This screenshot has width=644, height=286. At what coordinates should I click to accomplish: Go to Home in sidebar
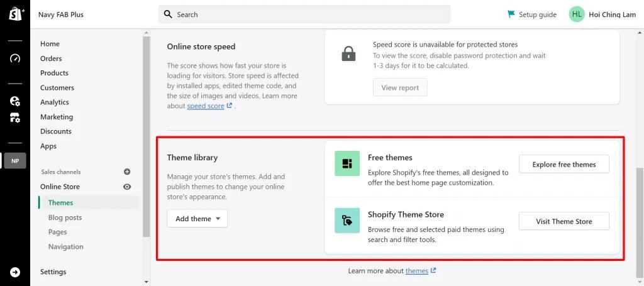click(x=50, y=44)
